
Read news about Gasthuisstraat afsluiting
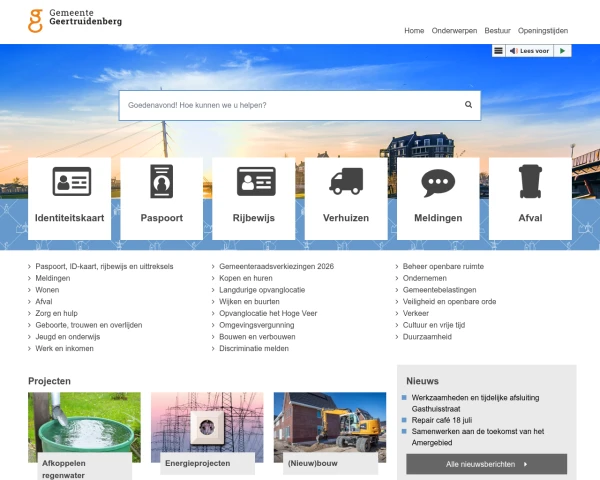[x=475, y=403]
